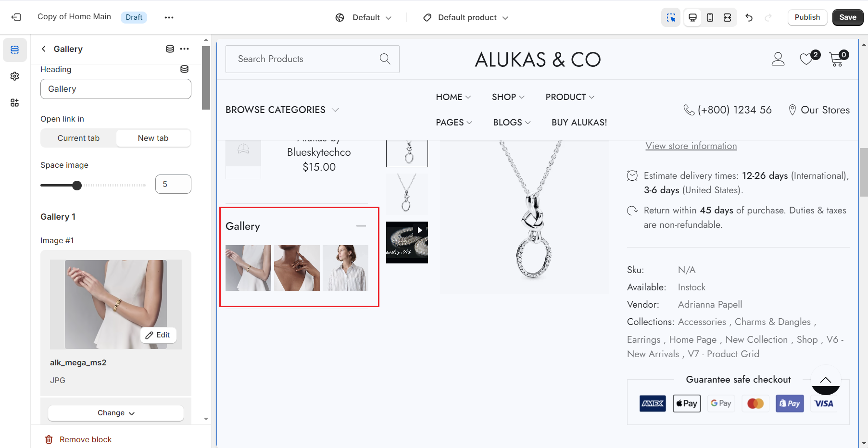Open the Change image dropdown
868x448 pixels.
(116, 413)
